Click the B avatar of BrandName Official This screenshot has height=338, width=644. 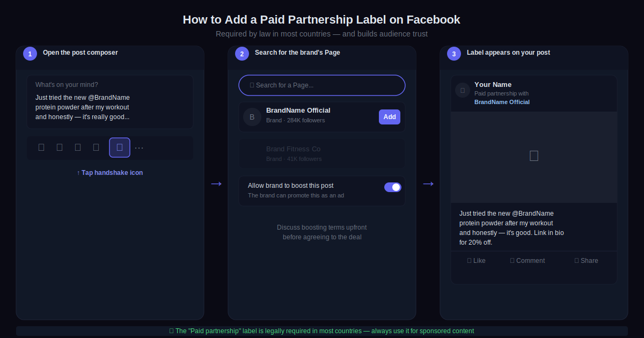click(252, 117)
